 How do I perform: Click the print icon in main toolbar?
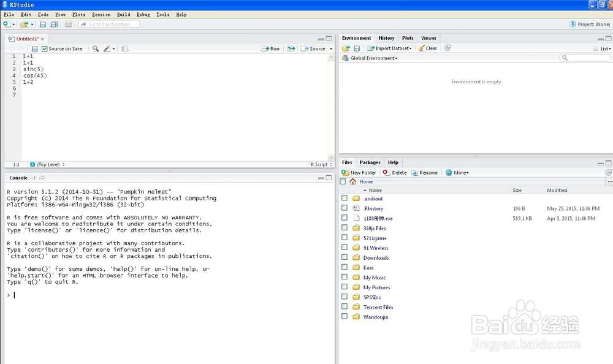68,25
